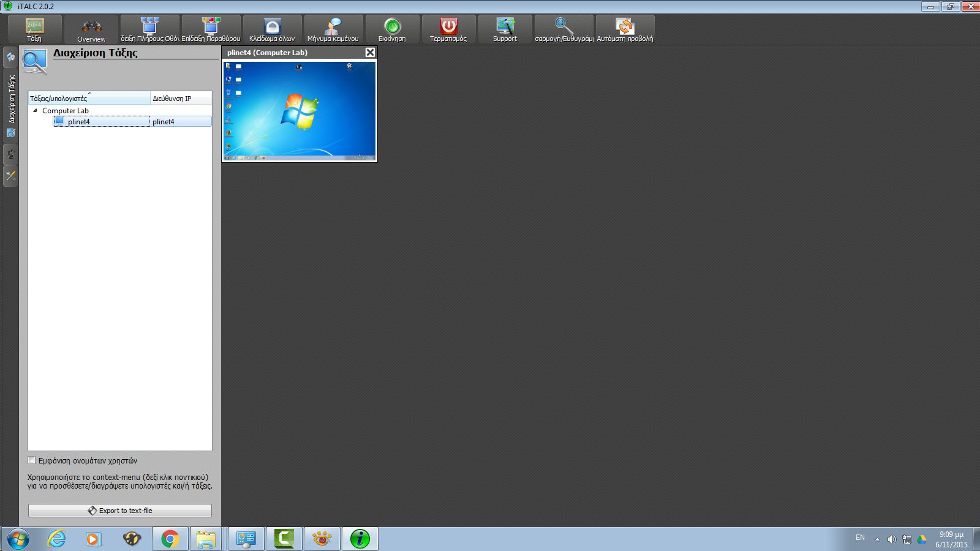Sort by Τάξεις/υπολογιστές column header
Screen dimensions: 980x551
pos(89,98)
